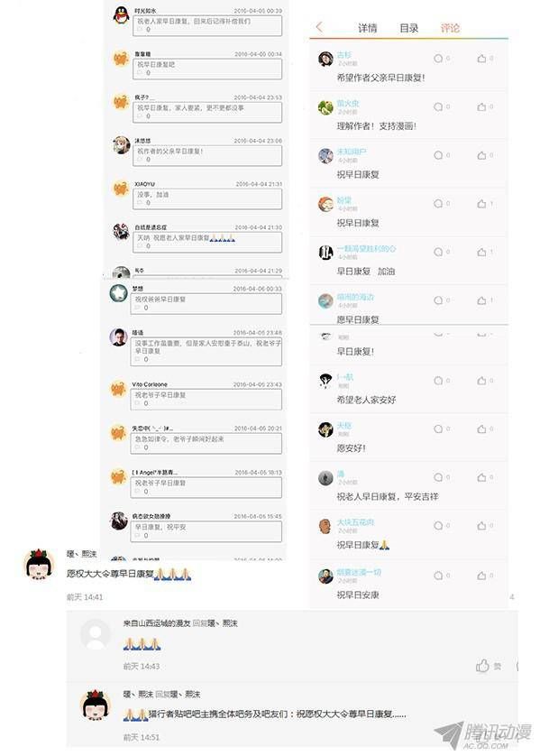
Task: Open QQ penguin avatar profile
Action: (x=121, y=15)
